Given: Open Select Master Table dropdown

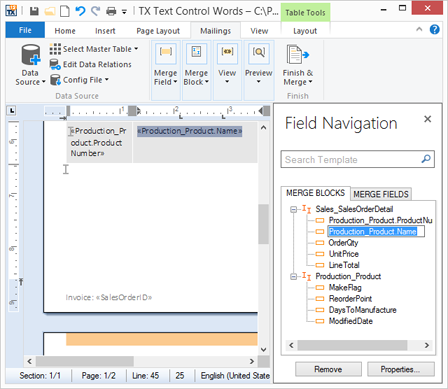Looking at the screenshot, I should 94,49.
